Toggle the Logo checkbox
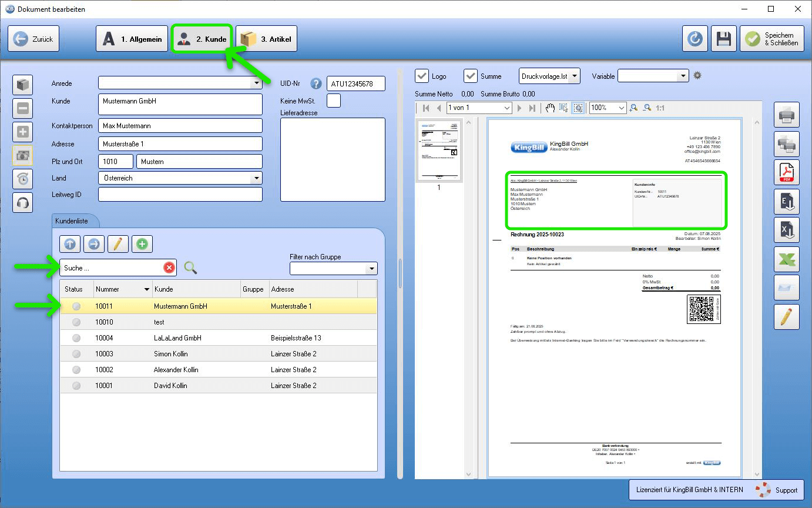 coord(422,76)
